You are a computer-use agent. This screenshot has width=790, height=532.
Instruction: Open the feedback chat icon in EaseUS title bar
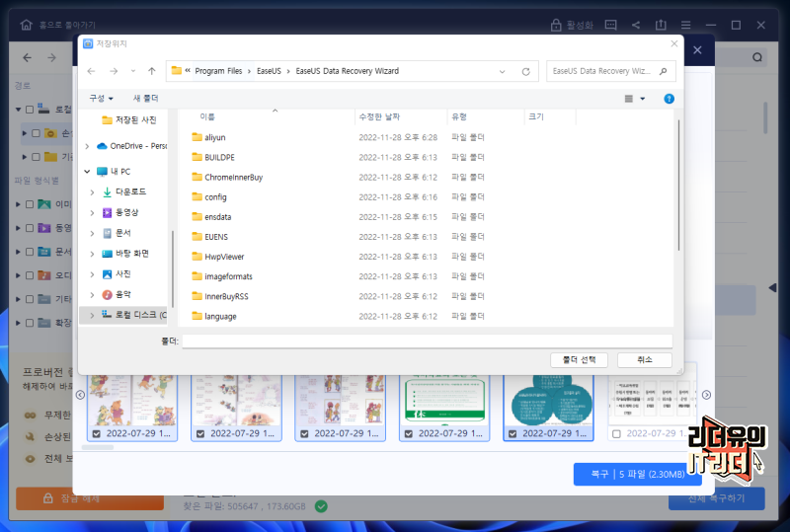[610, 25]
